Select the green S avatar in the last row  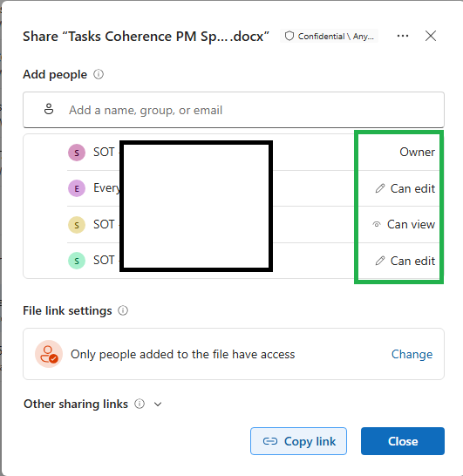pyautogui.click(x=77, y=261)
